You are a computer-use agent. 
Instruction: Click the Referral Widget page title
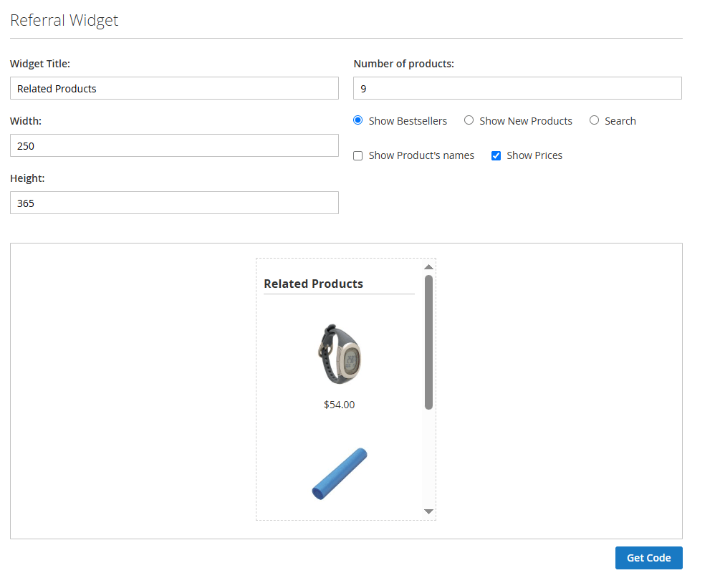pos(64,20)
